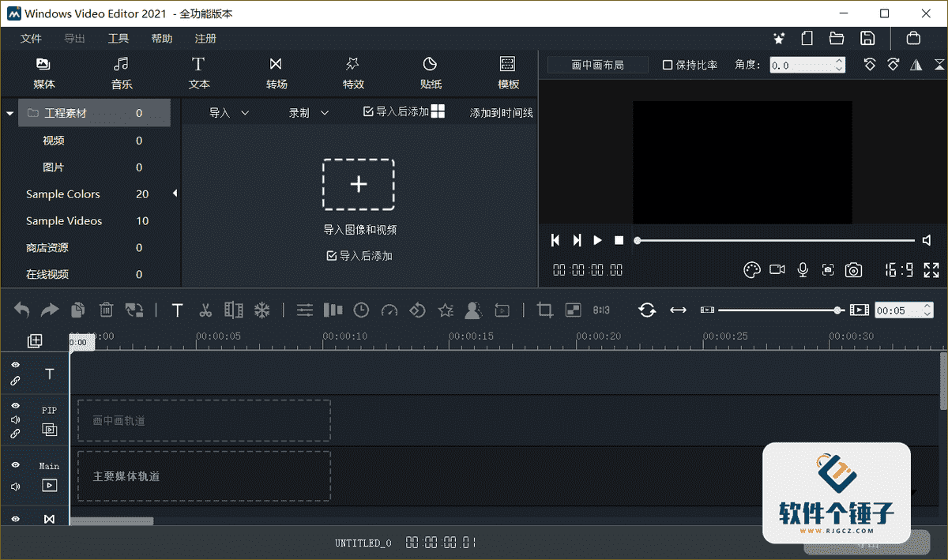Open the color palette in the preview panel
948x560 pixels.
[752, 269]
